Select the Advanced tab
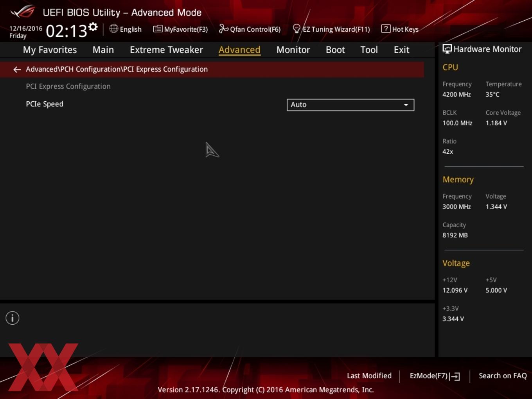The height and width of the screenshot is (399, 532). (239, 50)
